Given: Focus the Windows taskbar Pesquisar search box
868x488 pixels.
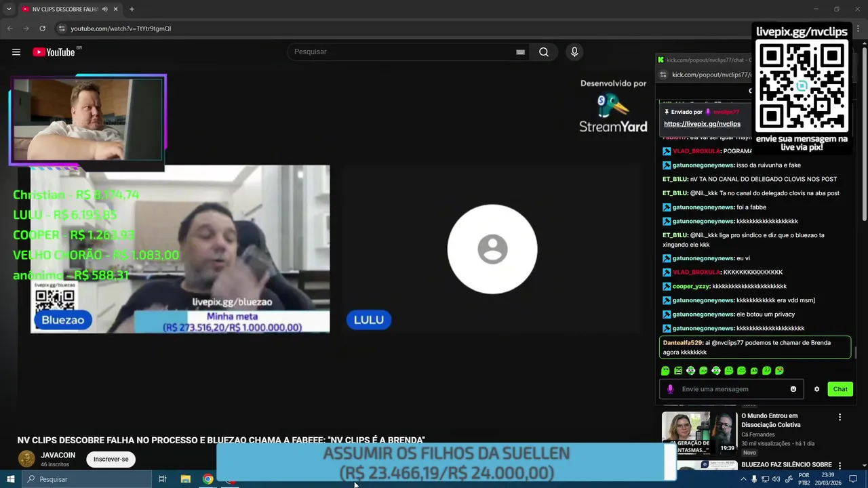Looking at the screenshot, I should click(87, 479).
